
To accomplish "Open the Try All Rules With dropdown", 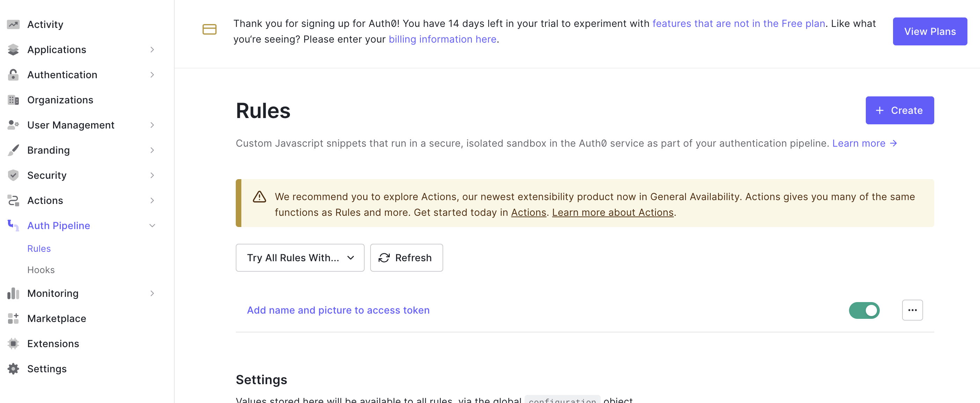I will pyautogui.click(x=300, y=258).
